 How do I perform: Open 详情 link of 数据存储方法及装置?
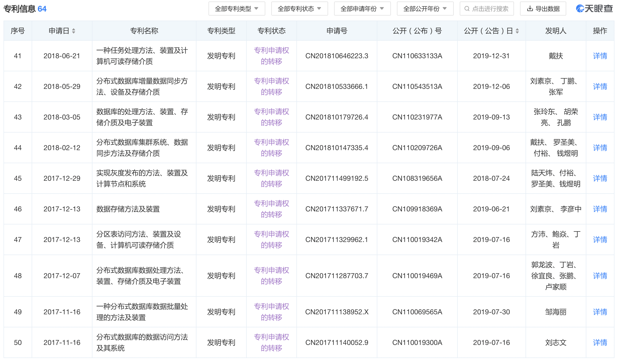pyautogui.click(x=600, y=209)
